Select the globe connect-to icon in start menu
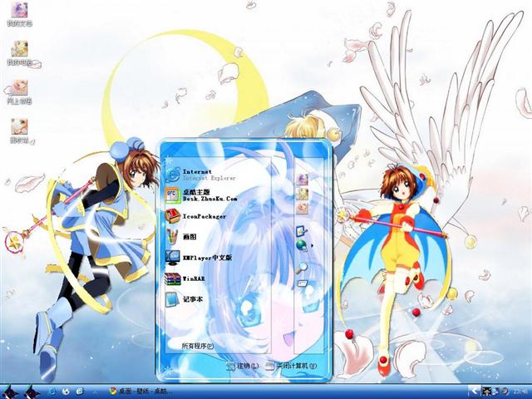 [302, 245]
